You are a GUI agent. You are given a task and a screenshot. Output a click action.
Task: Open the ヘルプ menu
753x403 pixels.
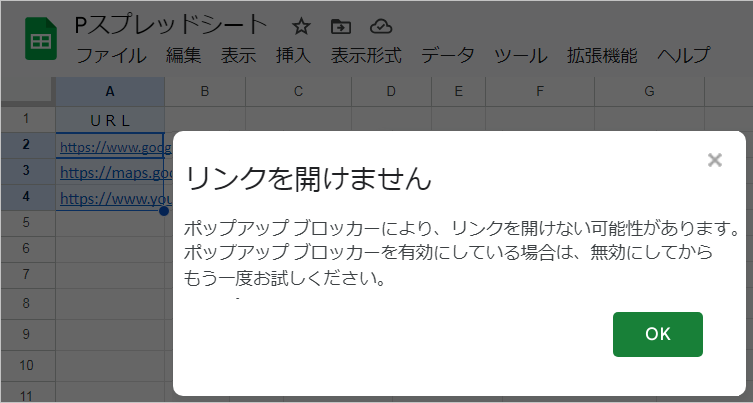683,55
